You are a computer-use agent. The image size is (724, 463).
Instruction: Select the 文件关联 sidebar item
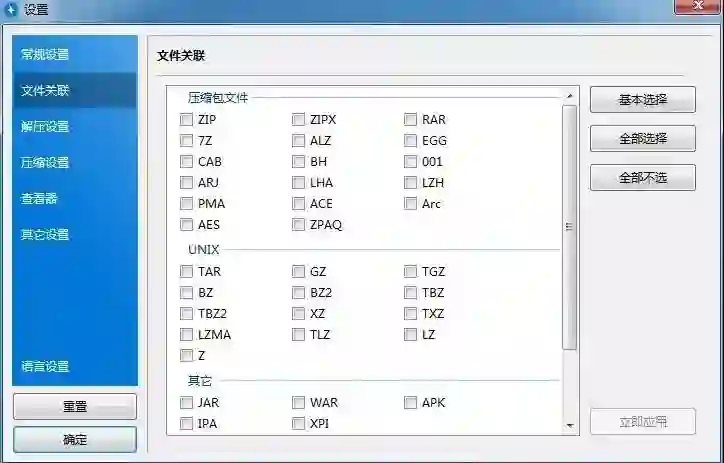click(75, 90)
